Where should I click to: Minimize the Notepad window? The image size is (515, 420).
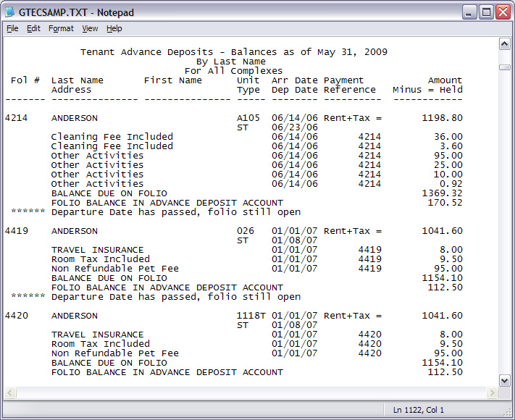tap(470, 12)
